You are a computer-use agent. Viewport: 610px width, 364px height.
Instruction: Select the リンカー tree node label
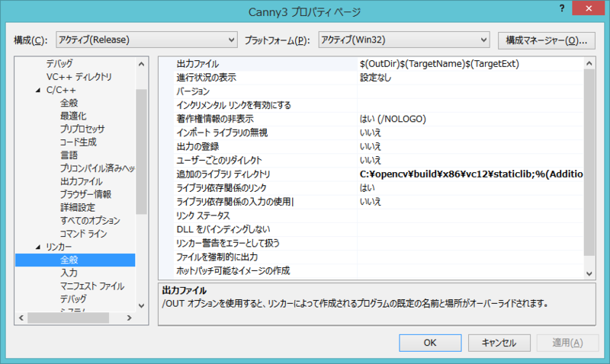(x=59, y=247)
